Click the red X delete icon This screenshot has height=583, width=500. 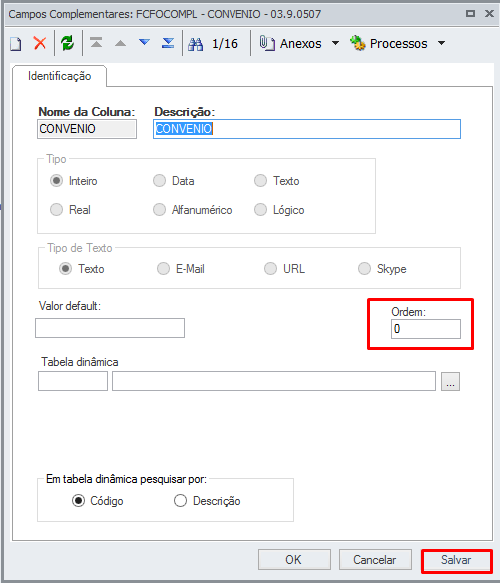(40, 44)
